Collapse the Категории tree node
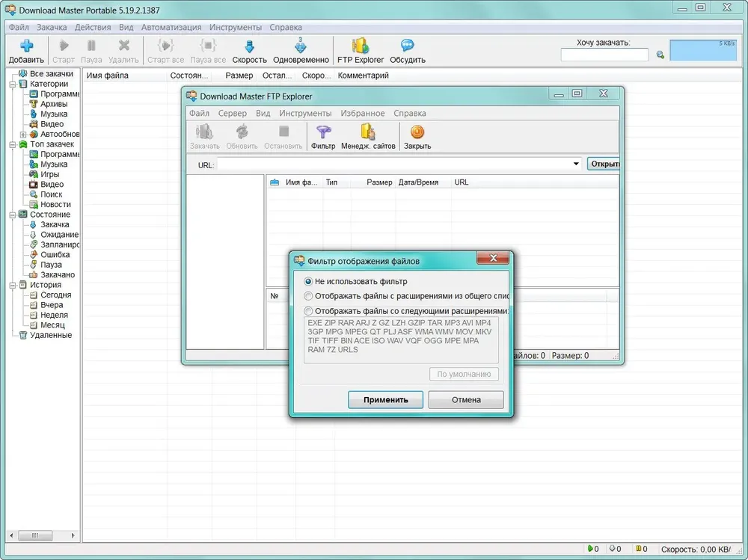The width and height of the screenshot is (748, 560). tap(13, 84)
